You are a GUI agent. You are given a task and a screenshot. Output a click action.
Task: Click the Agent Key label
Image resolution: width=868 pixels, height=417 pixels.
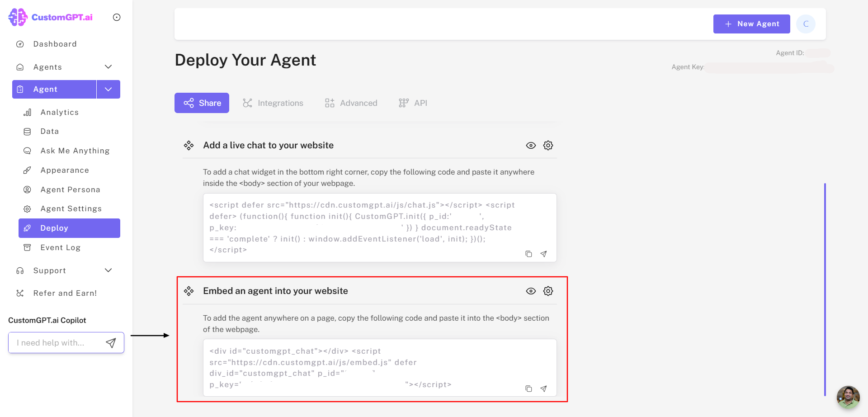(688, 67)
